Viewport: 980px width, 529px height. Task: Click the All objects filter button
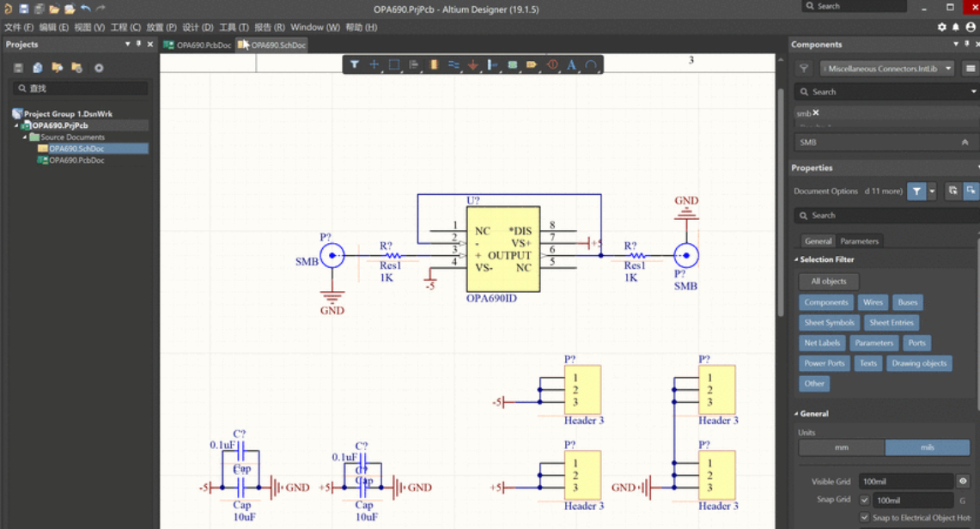[829, 282]
